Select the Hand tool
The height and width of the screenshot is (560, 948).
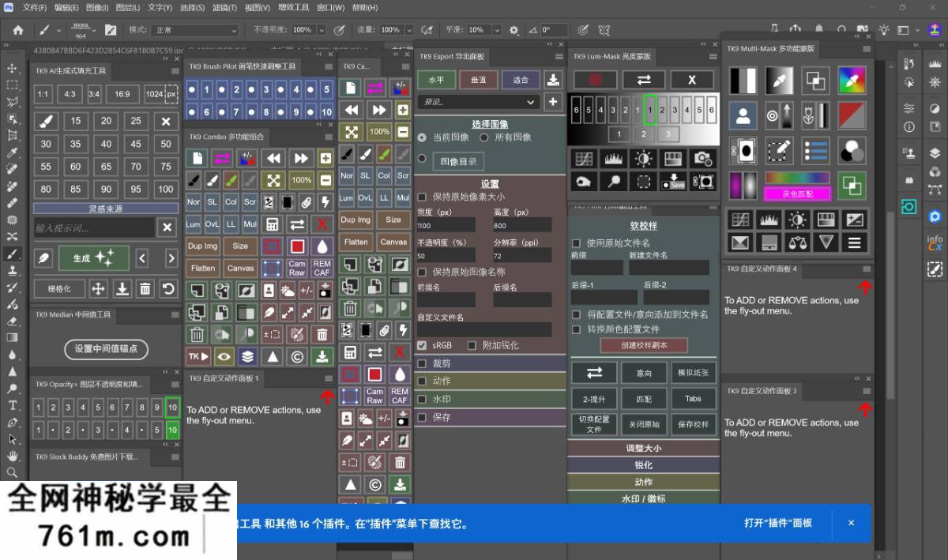pos(12,456)
